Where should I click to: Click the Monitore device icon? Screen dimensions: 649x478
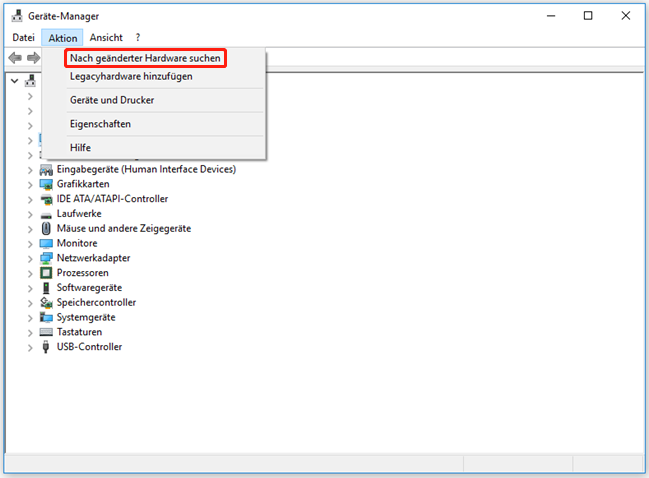click(x=46, y=243)
